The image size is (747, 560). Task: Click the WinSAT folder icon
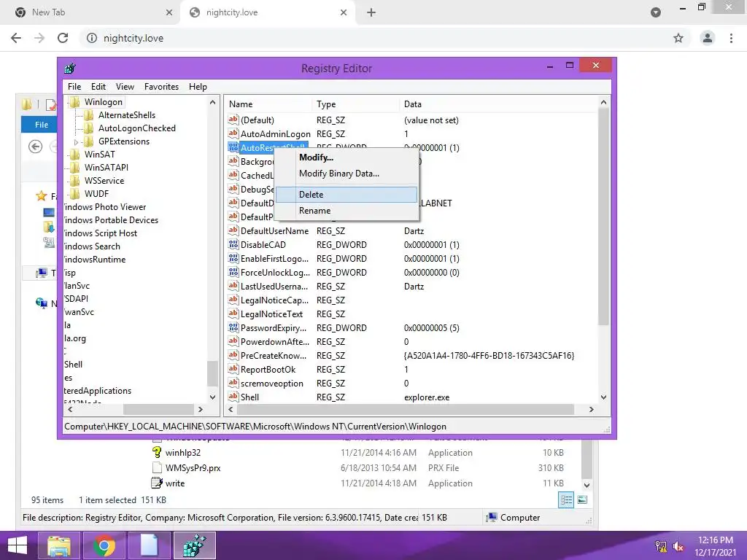click(x=75, y=155)
